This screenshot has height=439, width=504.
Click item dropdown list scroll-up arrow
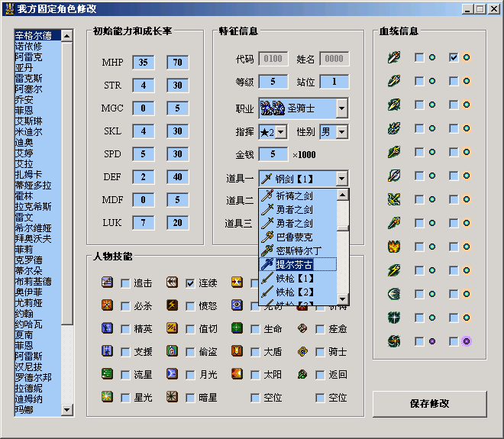343,195
